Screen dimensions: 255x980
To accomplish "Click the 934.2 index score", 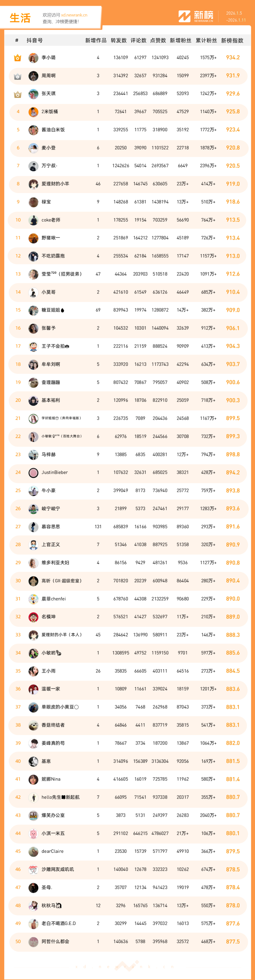I will 233,58.
